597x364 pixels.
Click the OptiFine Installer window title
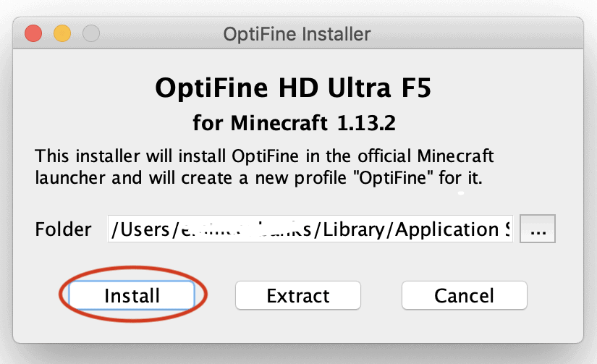point(297,34)
